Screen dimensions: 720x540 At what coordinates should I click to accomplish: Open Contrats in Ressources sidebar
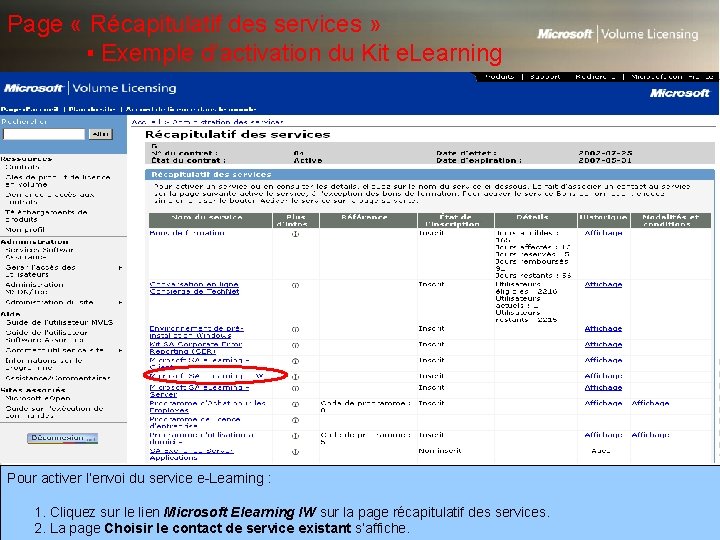[x=22, y=167]
